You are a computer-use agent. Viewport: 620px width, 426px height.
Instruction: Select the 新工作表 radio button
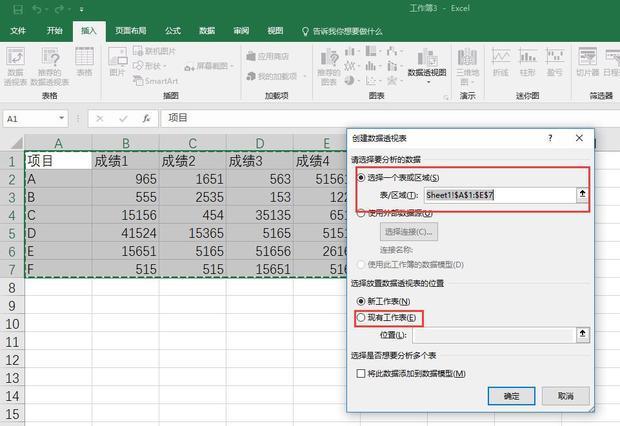362,301
